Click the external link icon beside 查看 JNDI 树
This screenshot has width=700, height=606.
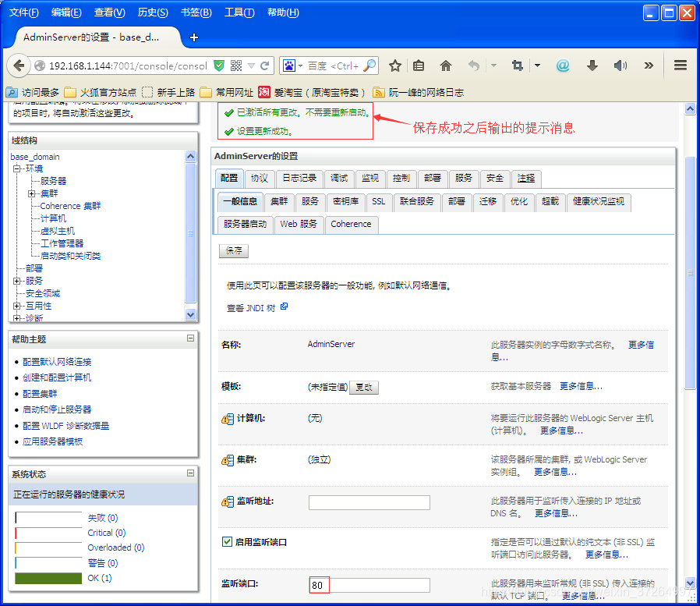point(284,307)
